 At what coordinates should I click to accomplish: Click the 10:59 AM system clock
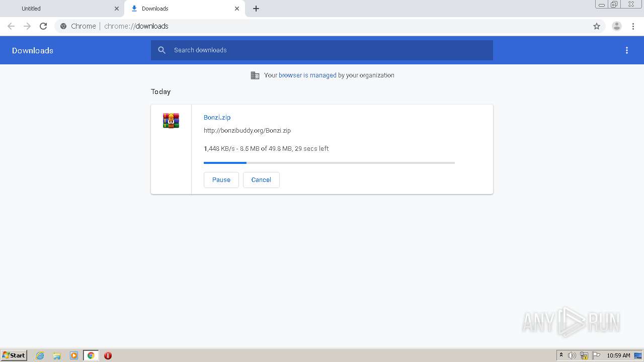click(x=618, y=355)
